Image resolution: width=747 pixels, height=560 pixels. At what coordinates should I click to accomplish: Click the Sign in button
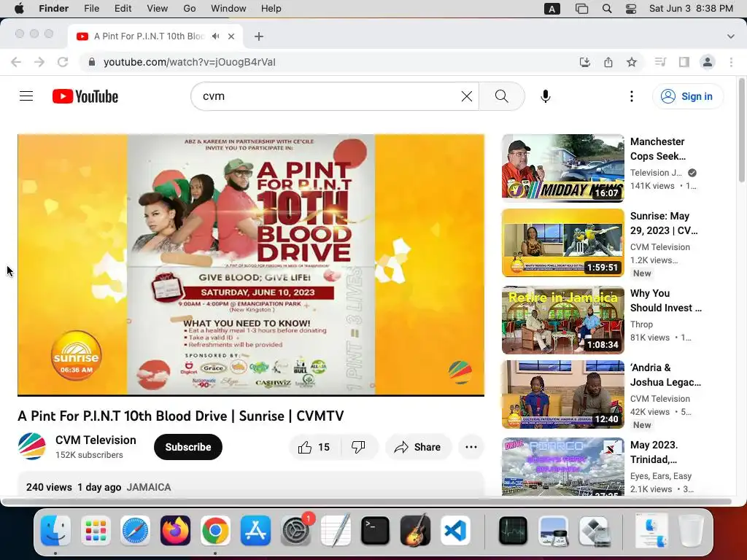pyautogui.click(x=687, y=96)
